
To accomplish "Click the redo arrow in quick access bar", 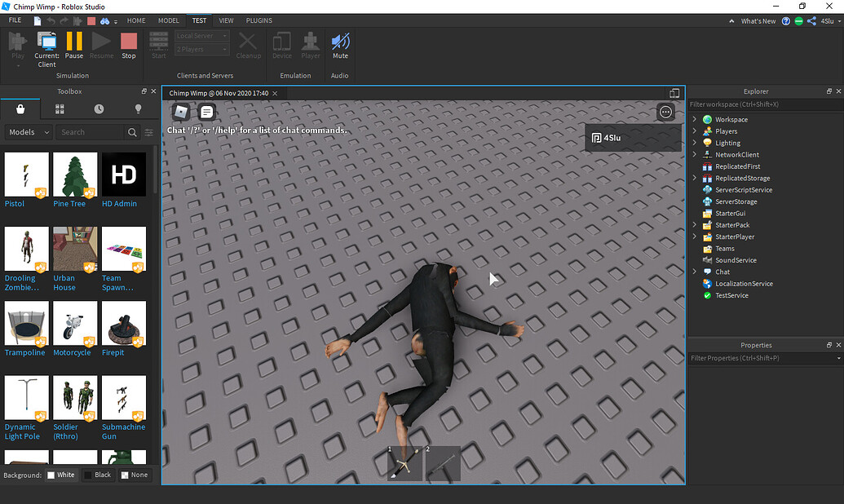I will [64, 21].
